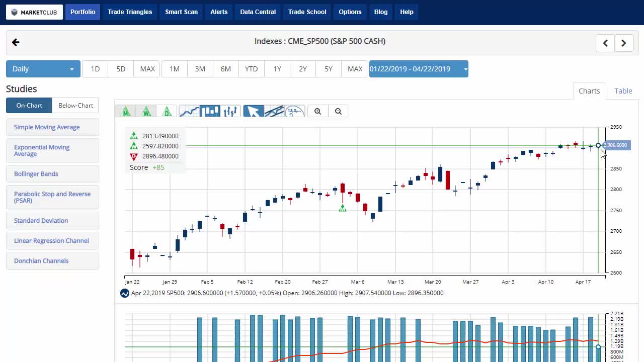This screenshot has height=362, width=644.
Task: Add Standard Deviation study
Action: pyautogui.click(x=52, y=221)
